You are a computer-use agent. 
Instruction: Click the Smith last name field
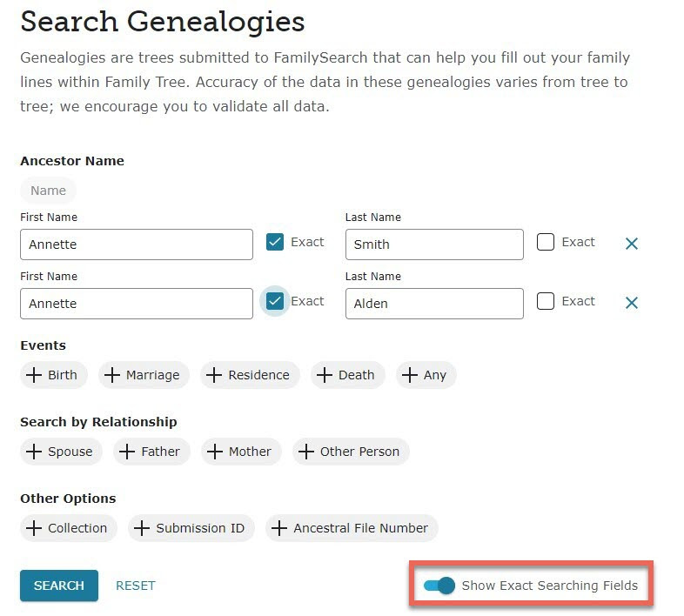tap(434, 244)
